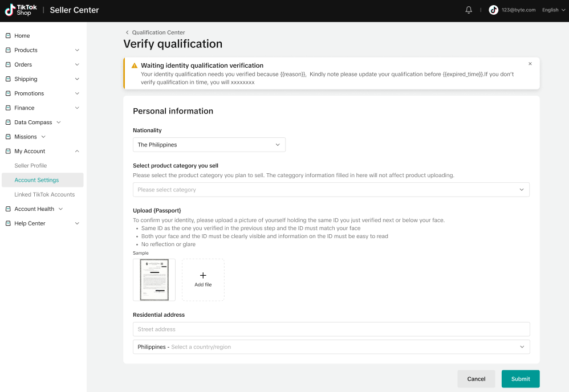Click the account avatar icon
Screen dimensions: 569x392
tap(494, 10)
